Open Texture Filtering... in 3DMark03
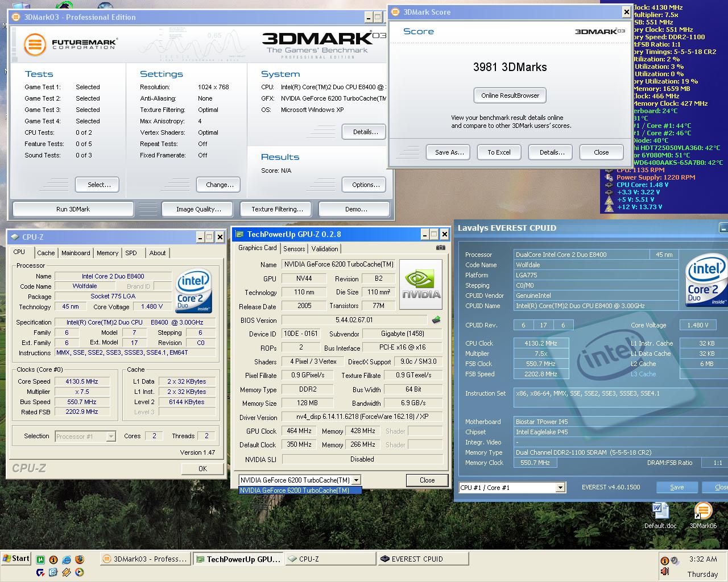This screenshot has height=582, width=728. (277, 209)
